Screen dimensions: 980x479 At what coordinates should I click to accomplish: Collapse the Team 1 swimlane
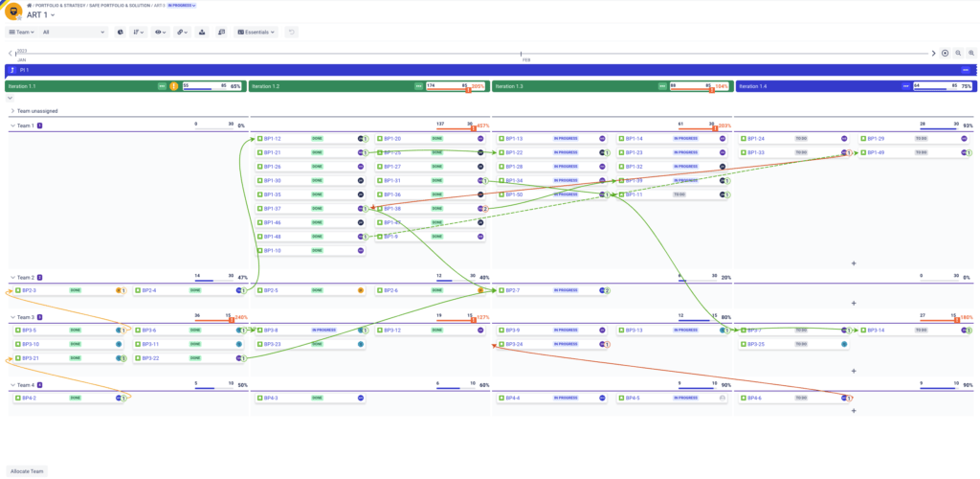pyautogui.click(x=12, y=125)
